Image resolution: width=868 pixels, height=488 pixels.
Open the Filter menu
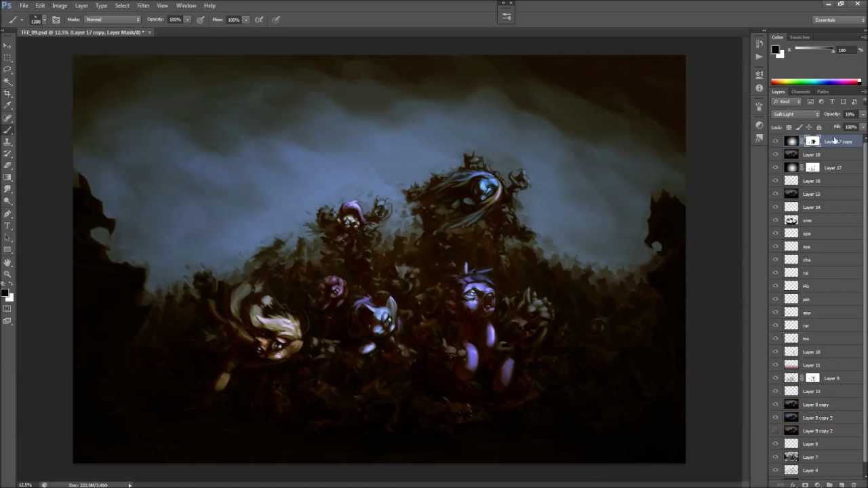click(143, 5)
